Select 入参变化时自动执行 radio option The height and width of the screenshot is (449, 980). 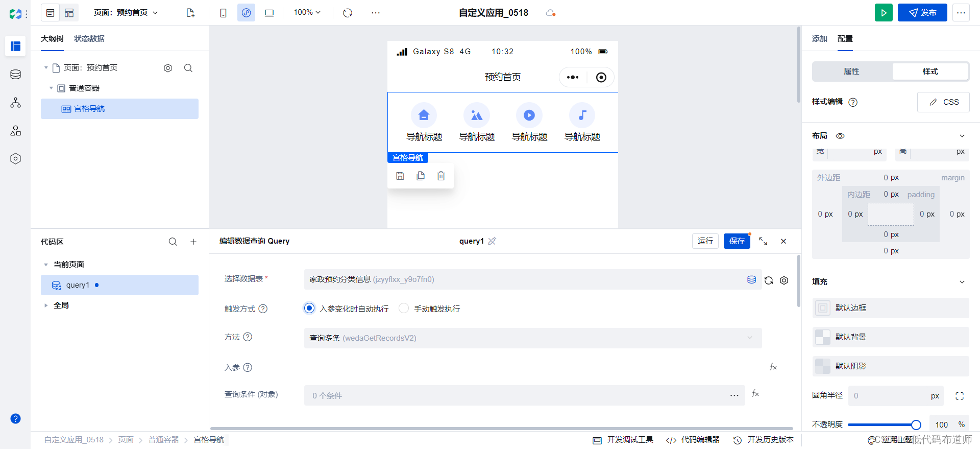[x=309, y=308]
